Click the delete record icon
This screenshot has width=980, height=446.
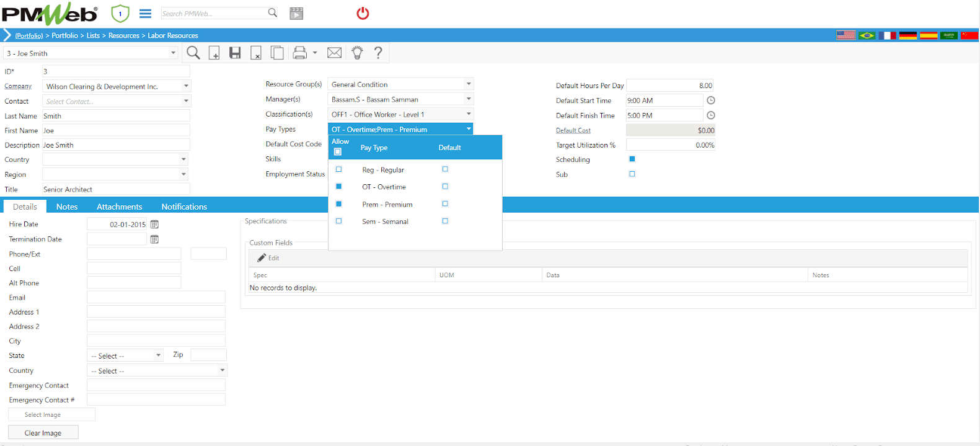[x=256, y=53]
